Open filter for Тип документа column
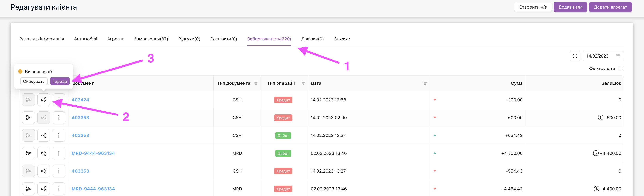This screenshot has width=644, height=196. (x=256, y=83)
